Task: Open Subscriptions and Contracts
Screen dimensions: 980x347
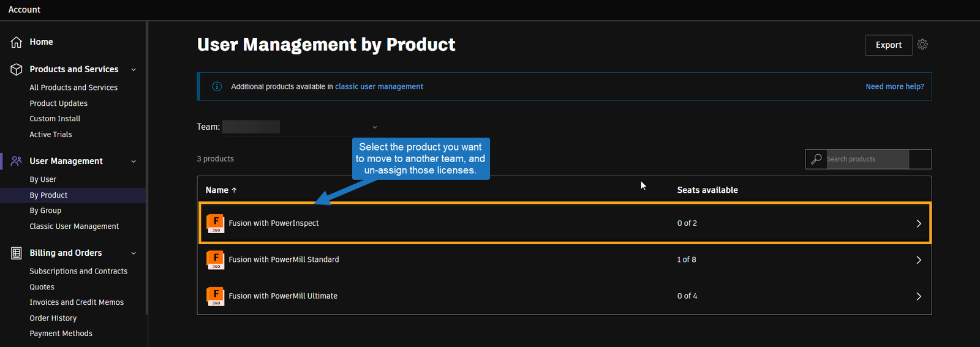Action: pos(78,271)
